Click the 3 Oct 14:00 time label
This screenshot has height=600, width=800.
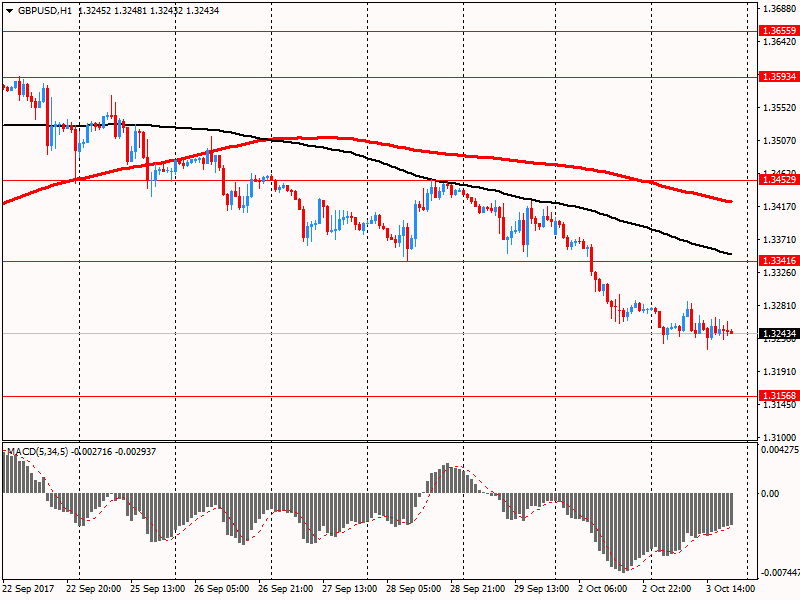(731, 589)
